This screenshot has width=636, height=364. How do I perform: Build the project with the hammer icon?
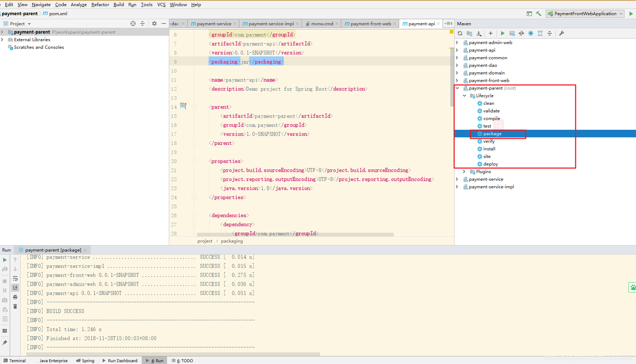click(x=539, y=14)
